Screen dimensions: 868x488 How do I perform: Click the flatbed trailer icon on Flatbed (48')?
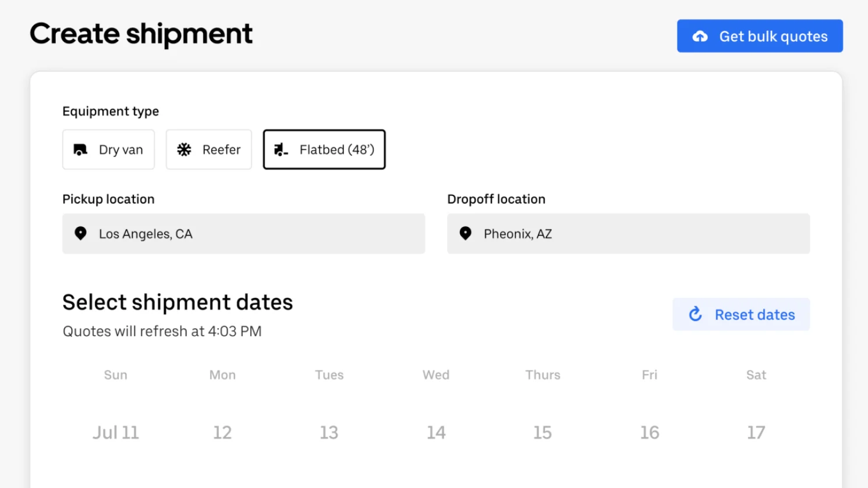281,149
